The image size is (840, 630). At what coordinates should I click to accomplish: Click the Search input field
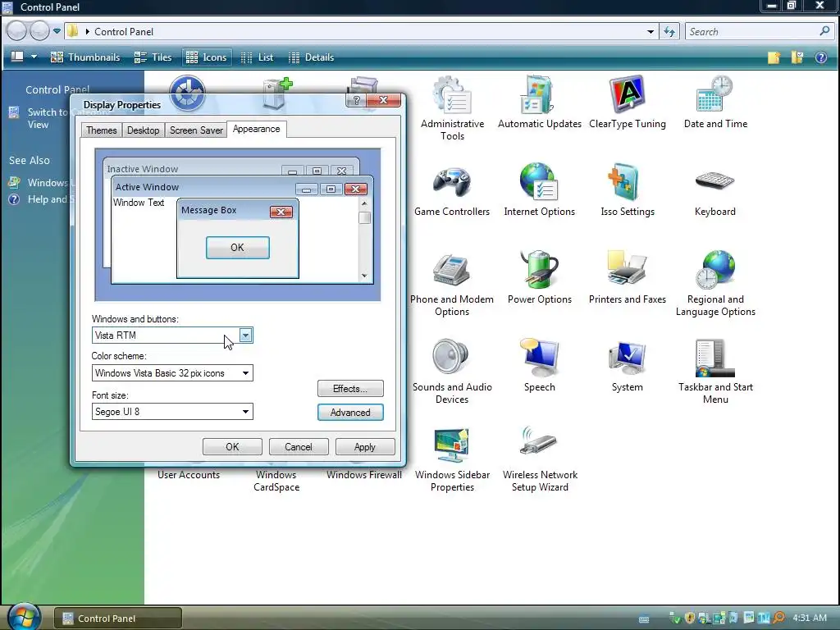[x=753, y=32]
